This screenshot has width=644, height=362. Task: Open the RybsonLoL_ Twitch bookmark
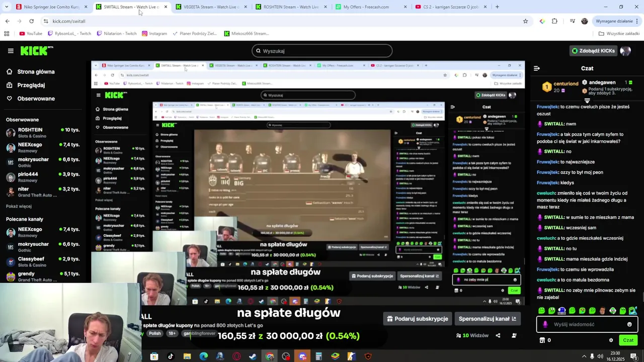pos(69,34)
